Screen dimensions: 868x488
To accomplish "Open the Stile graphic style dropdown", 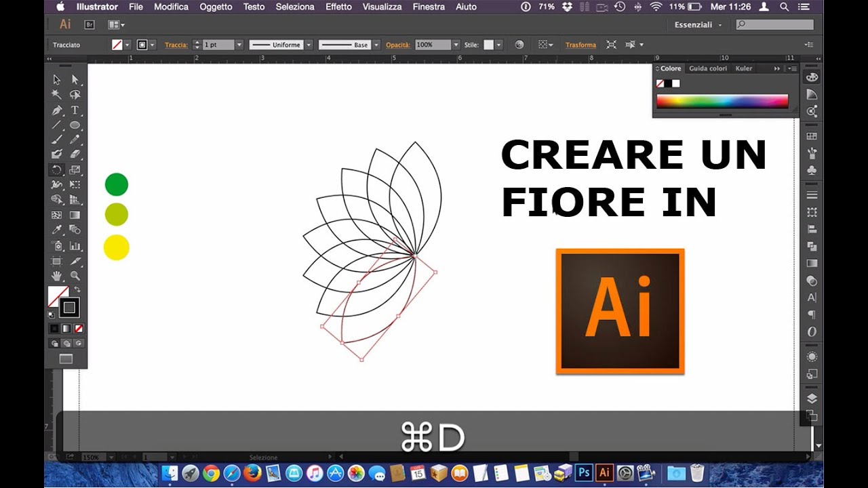I will (498, 45).
